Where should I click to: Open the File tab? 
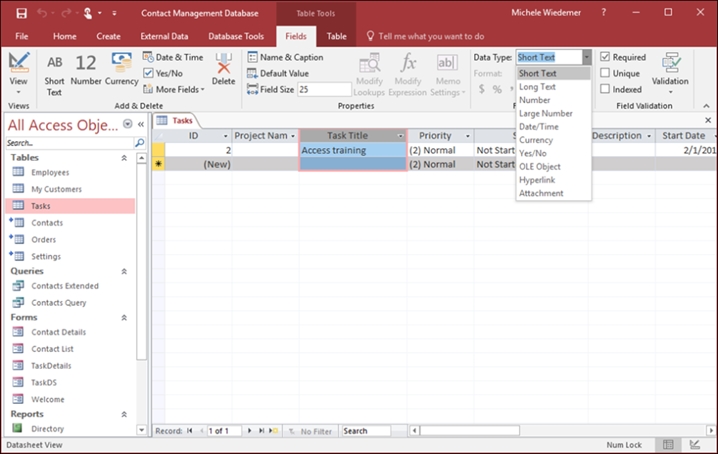coord(22,36)
